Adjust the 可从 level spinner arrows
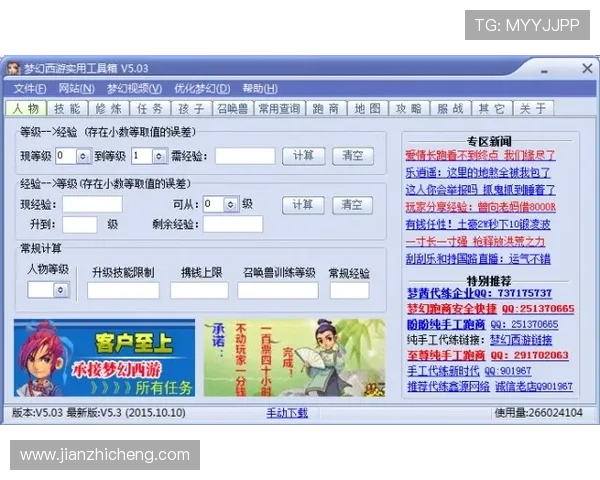This screenshot has width=600, height=480. pyautogui.click(x=230, y=205)
